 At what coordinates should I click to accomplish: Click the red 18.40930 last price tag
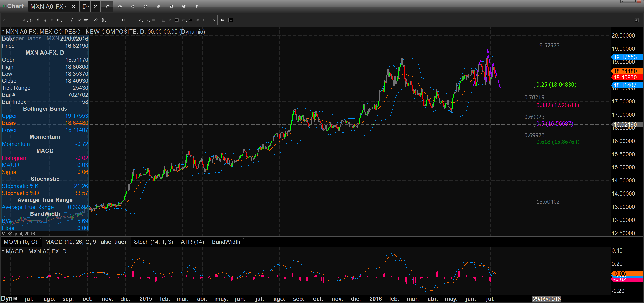(627, 78)
